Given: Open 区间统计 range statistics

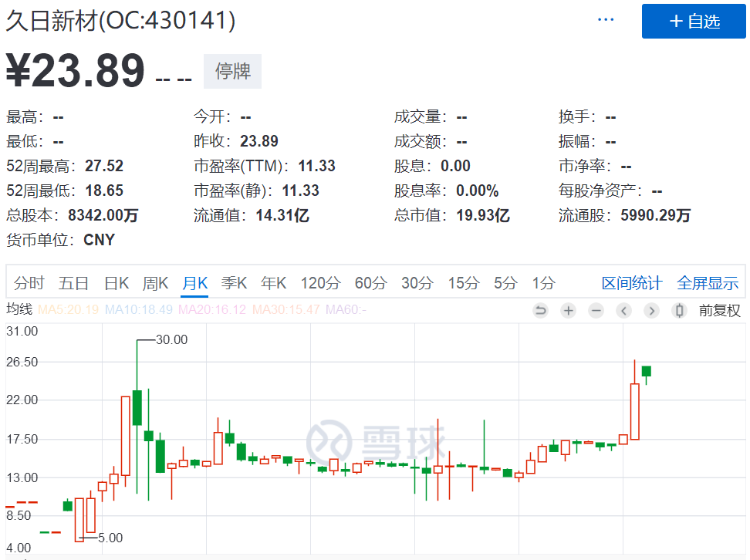Looking at the screenshot, I should pos(632,283).
